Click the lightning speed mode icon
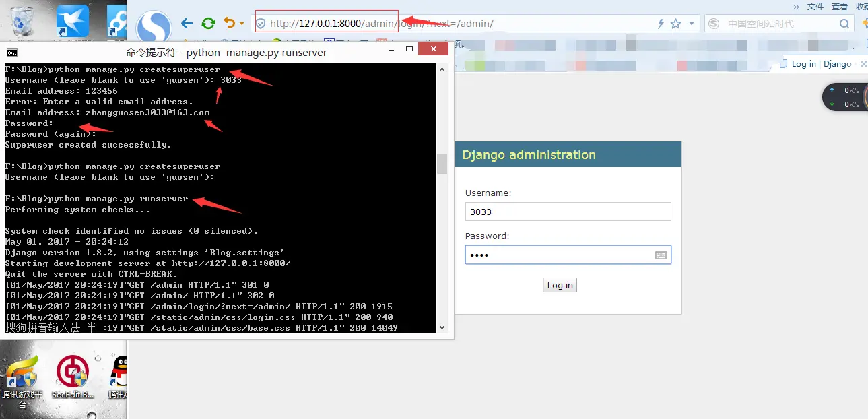This screenshot has width=868, height=419. [x=661, y=24]
